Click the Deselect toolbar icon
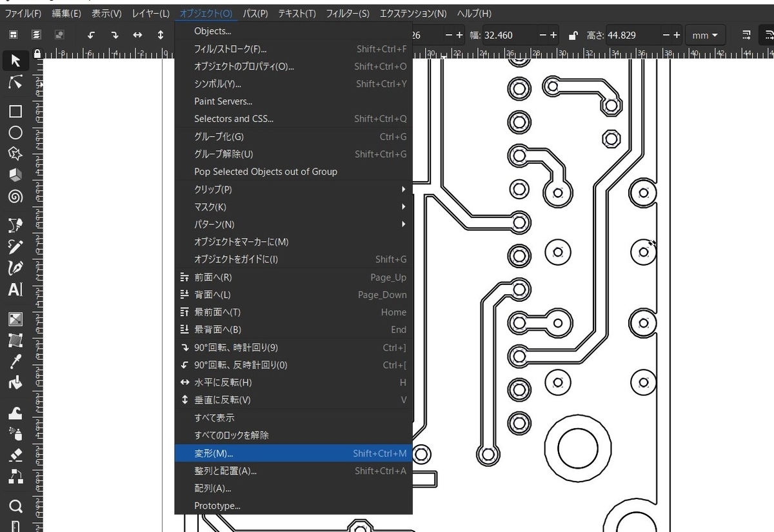Viewport: 774px width, 532px height. coord(59,35)
